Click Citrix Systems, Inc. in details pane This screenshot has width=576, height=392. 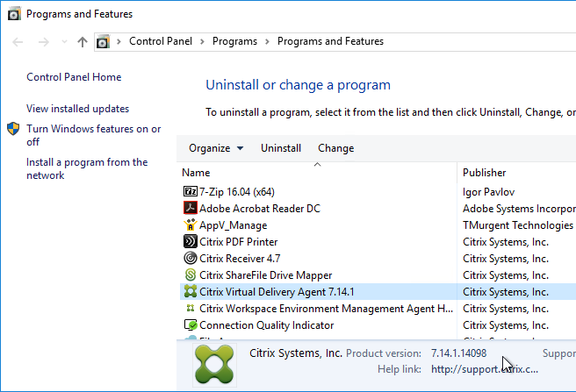coord(296,353)
